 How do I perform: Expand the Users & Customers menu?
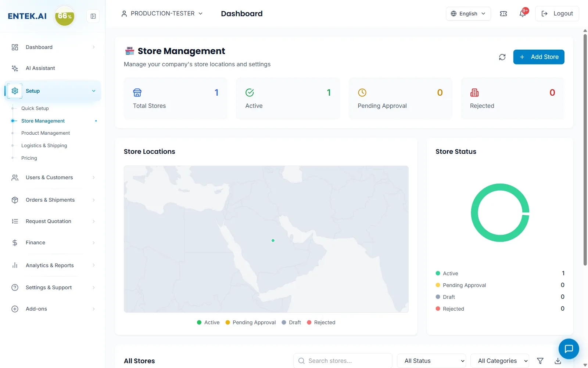[53, 177]
